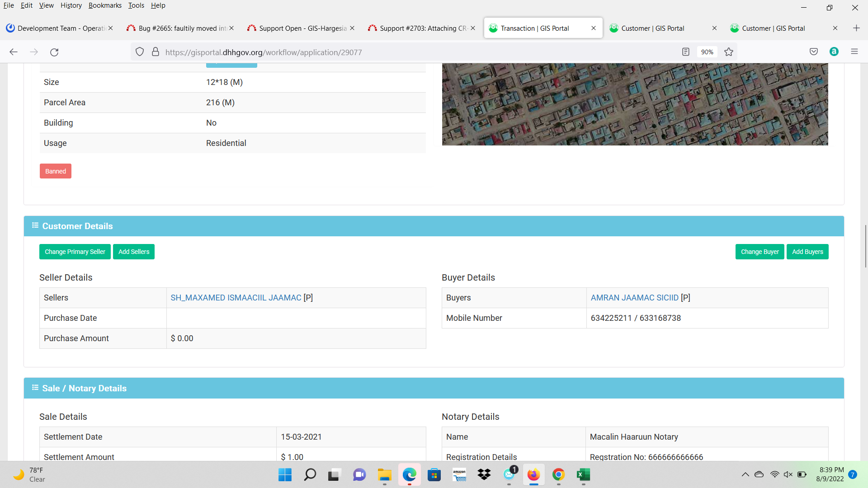Image resolution: width=868 pixels, height=488 pixels.
Task: Click the 90% zoom level indicator
Action: click(707, 52)
